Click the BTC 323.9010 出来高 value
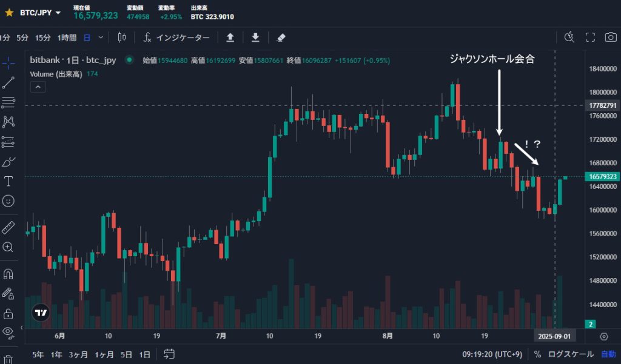621x364 pixels. click(212, 16)
